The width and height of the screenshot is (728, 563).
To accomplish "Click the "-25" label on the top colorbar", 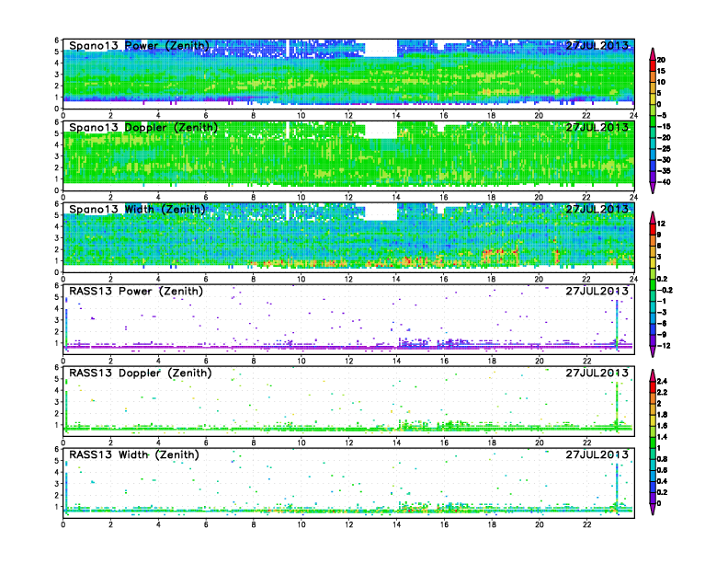I will pyautogui.click(x=664, y=149).
